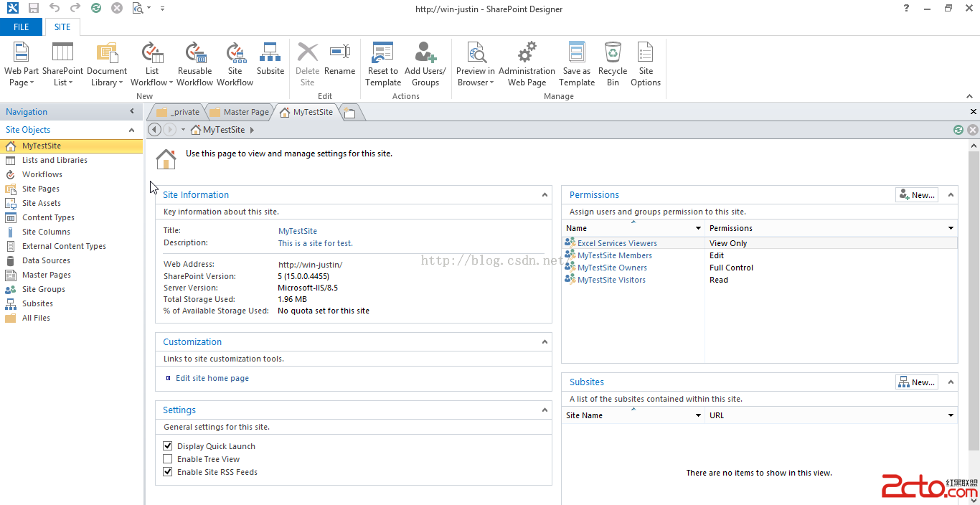Edit the site description text

[316, 243]
